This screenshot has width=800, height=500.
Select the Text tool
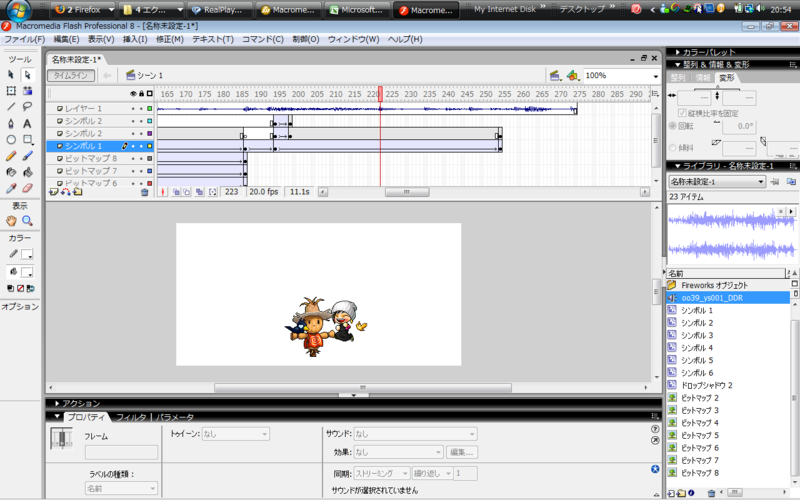tap(28, 123)
